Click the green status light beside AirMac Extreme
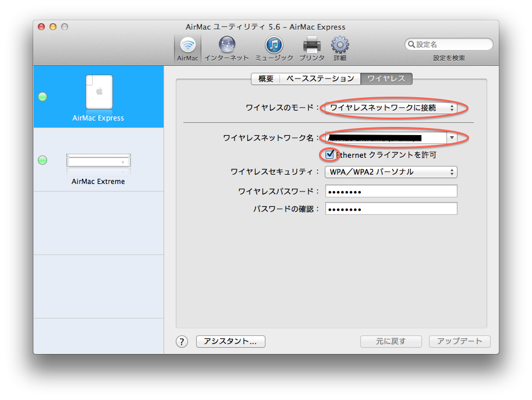Image resolution: width=532 pixels, height=400 pixels. pos(42,160)
